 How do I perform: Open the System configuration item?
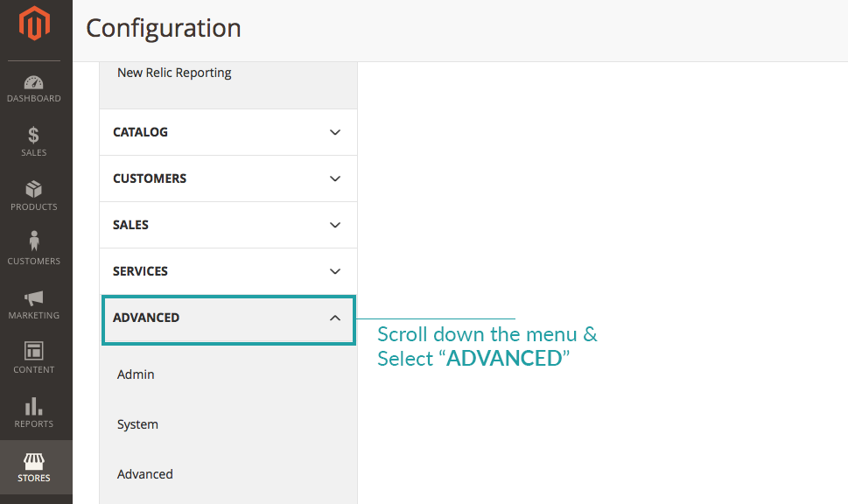137,424
